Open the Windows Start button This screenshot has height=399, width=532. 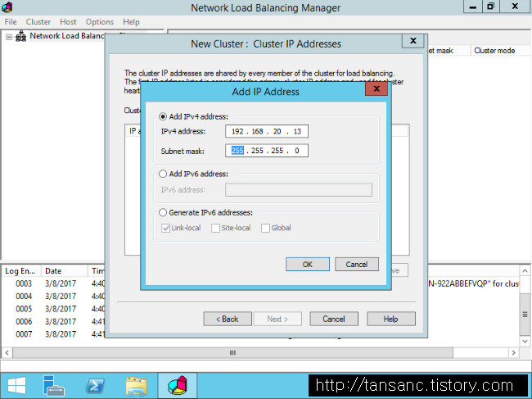pos(16,386)
